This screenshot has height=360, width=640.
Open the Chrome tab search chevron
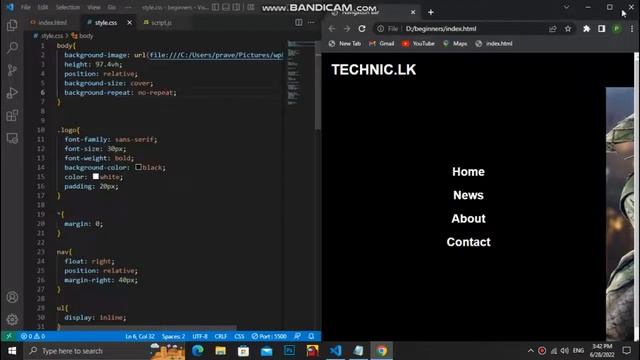[567, 7]
